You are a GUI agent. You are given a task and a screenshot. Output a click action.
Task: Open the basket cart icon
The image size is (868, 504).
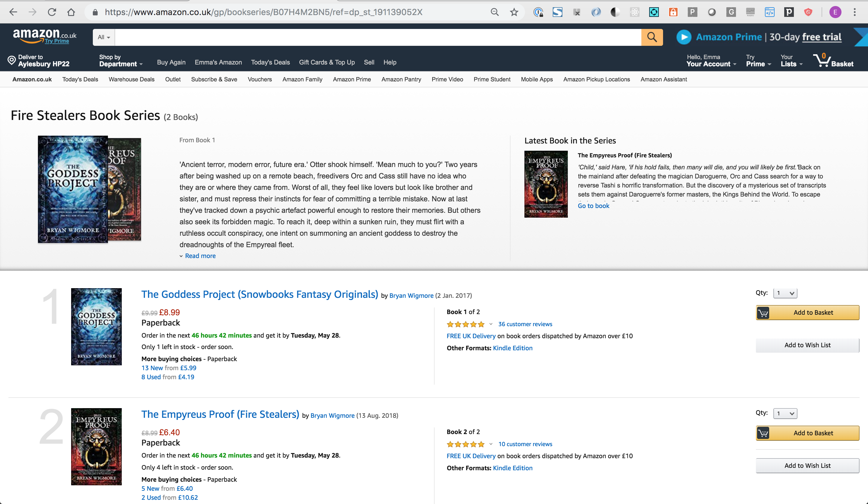point(822,60)
